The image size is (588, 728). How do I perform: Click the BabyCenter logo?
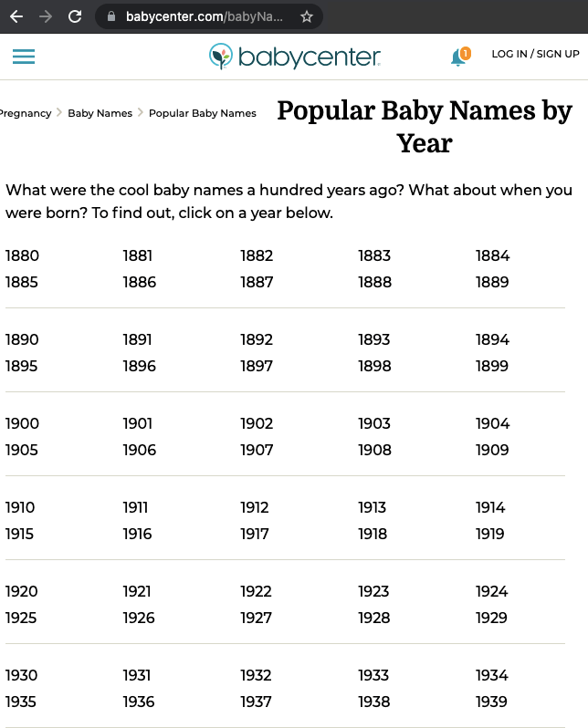(x=295, y=57)
